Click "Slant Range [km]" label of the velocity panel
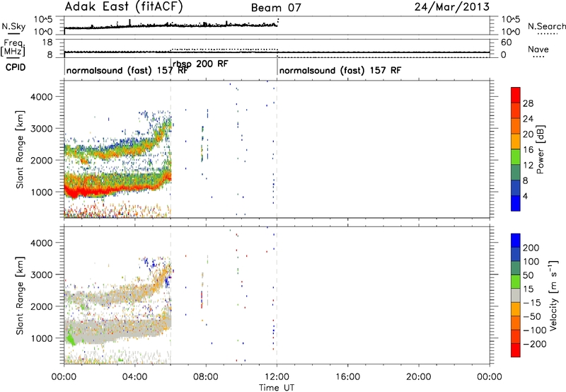 (x=20, y=296)
